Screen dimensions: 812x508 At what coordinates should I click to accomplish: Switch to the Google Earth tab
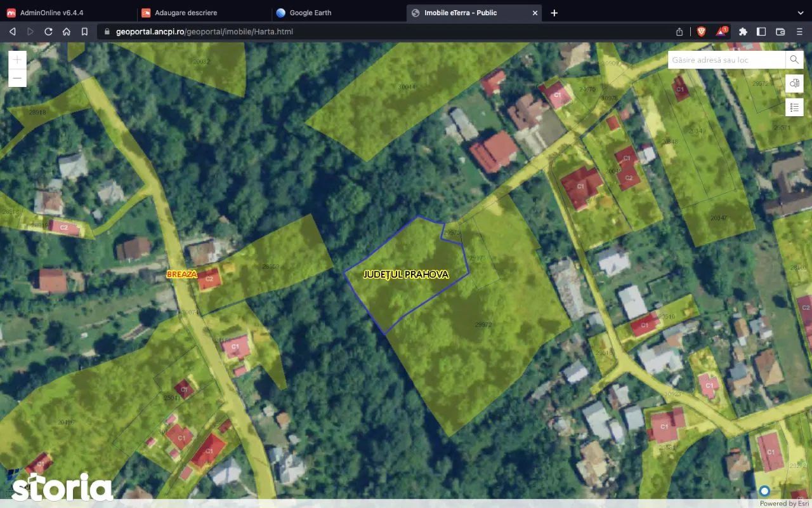(x=310, y=13)
